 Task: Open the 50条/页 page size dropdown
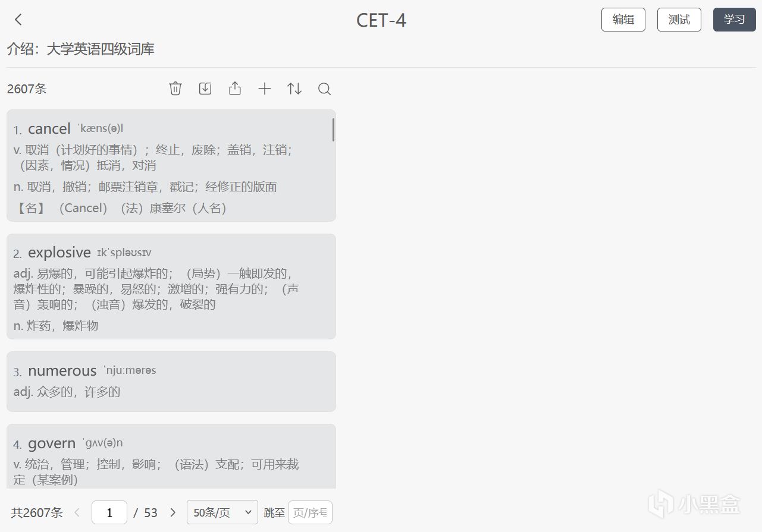coord(222,512)
